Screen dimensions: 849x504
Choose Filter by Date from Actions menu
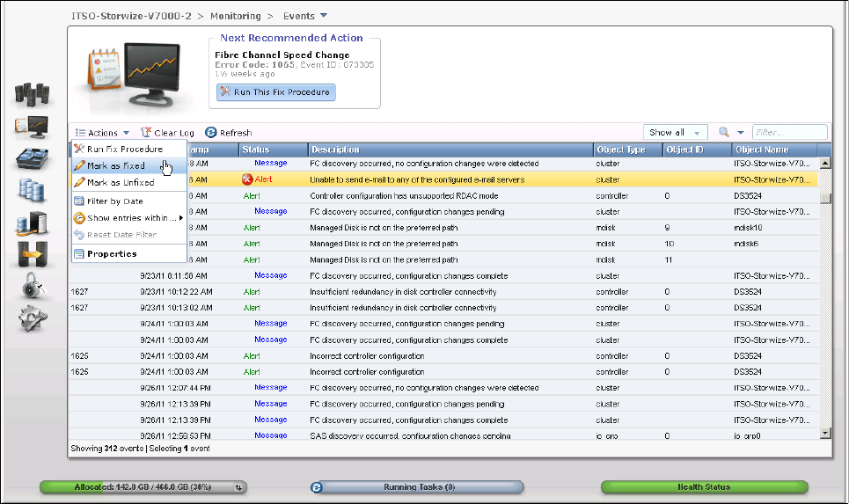coord(114,201)
